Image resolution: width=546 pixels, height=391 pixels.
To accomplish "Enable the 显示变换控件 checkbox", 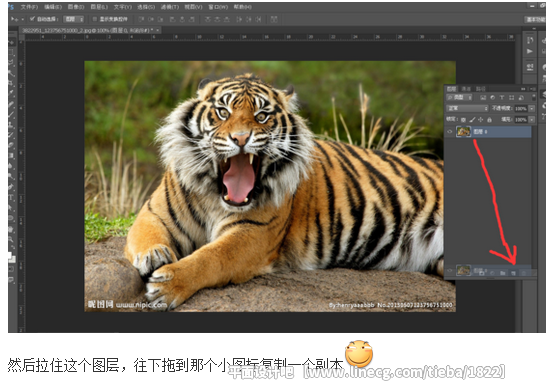I will [x=95, y=19].
